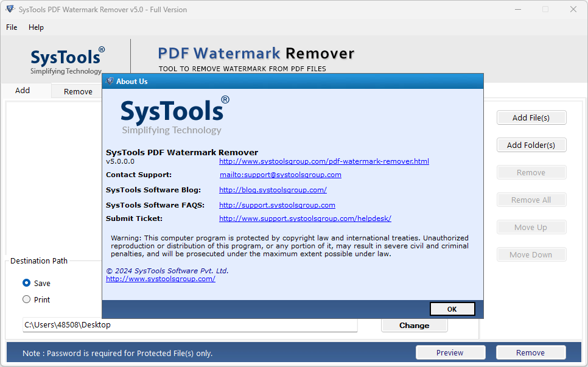Viewport: 588px width, 367px height.
Task: Click the Move Down button
Action: (531, 254)
